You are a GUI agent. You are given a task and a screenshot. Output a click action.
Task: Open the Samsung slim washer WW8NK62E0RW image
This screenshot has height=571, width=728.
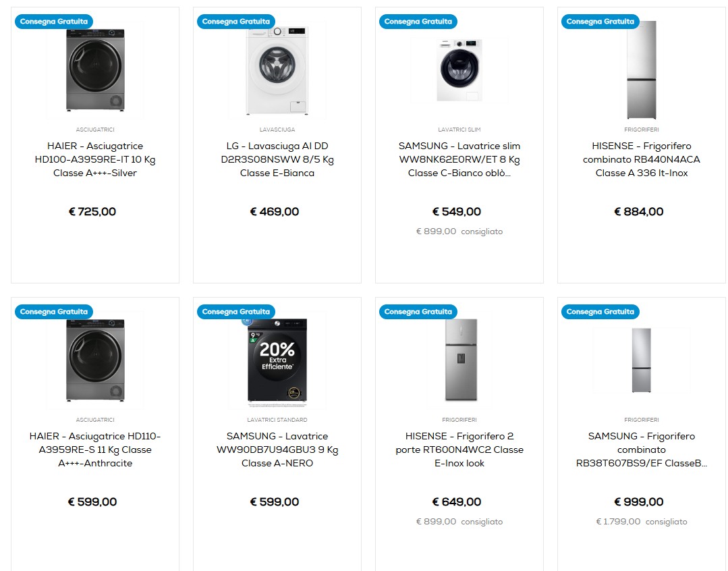459,70
